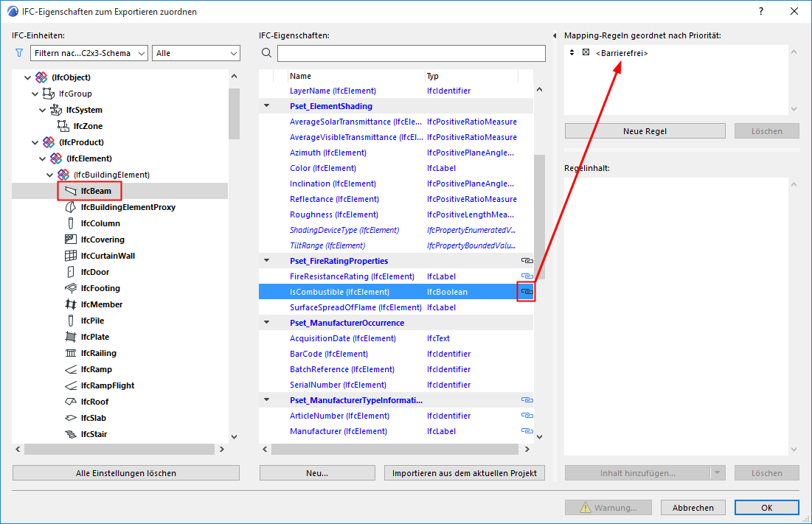The width and height of the screenshot is (812, 524).
Task: Click the link icon of Manufacturer row
Action: click(x=527, y=431)
